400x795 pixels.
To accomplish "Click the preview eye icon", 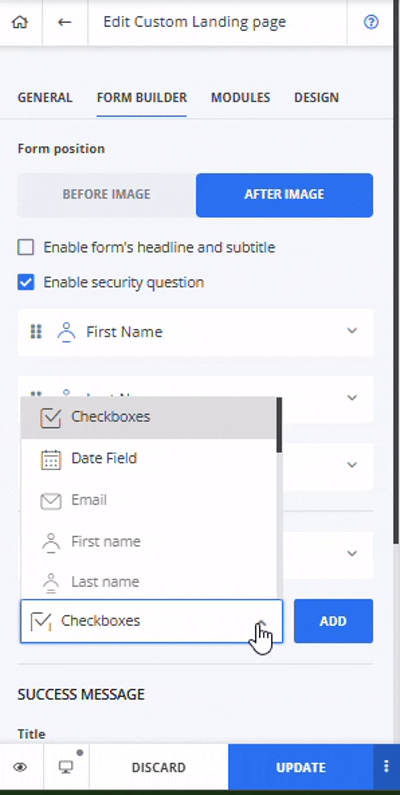I will pyautogui.click(x=20, y=767).
